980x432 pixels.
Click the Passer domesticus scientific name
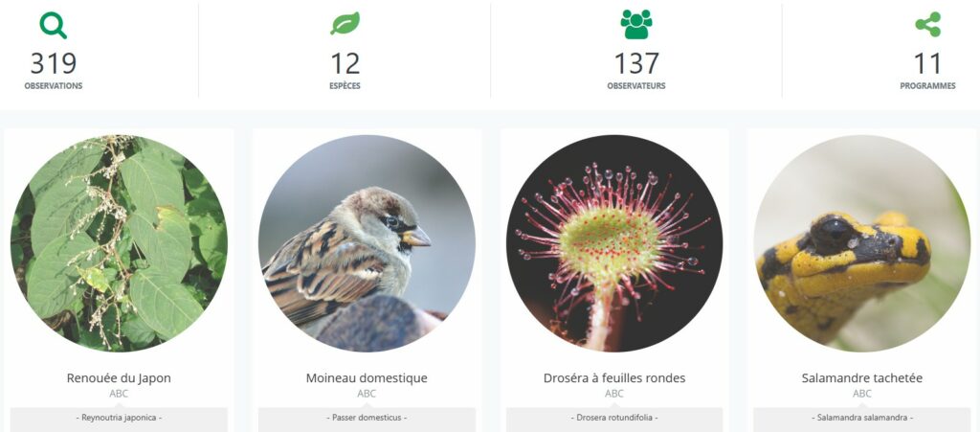coord(367,417)
